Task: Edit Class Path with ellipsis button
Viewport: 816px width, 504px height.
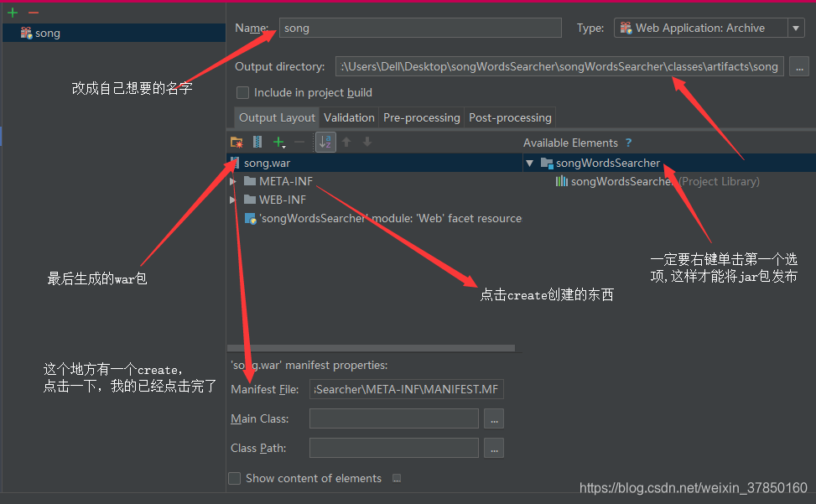Action: click(x=494, y=448)
